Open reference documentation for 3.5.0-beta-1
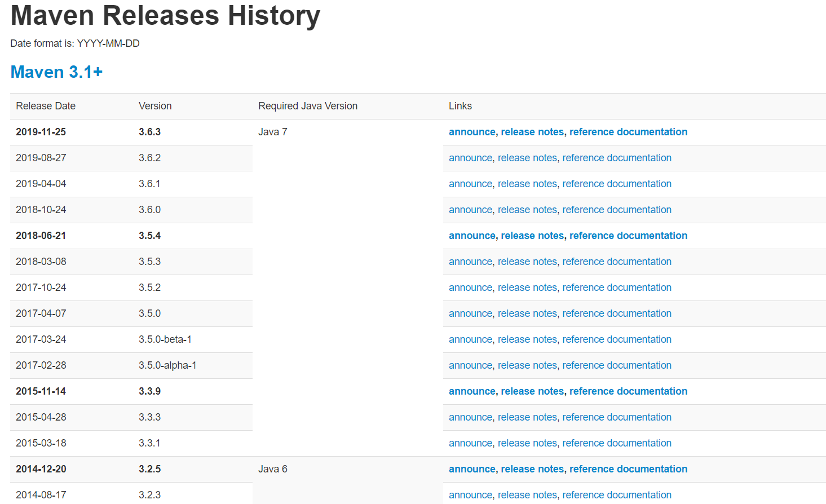The width and height of the screenshot is (826, 504). [617, 339]
